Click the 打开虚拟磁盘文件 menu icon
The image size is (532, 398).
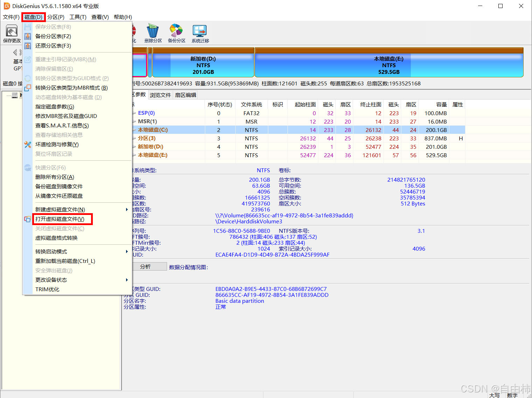click(x=28, y=219)
